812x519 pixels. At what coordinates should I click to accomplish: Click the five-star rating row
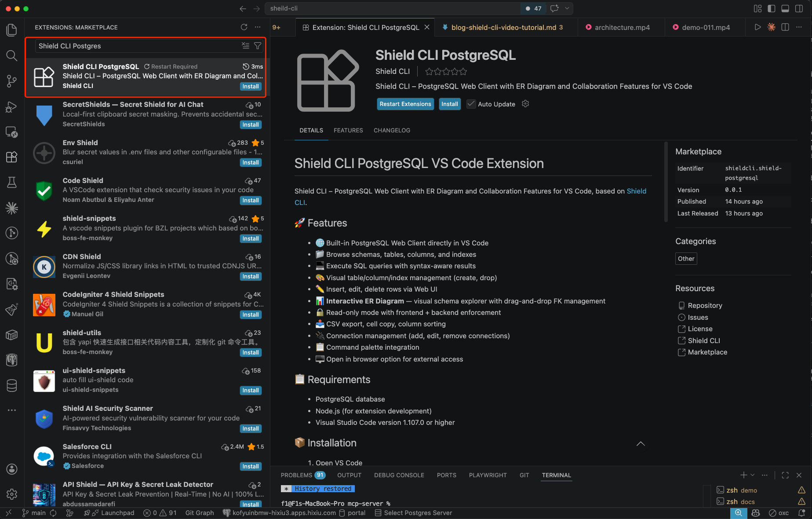pos(446,71)
